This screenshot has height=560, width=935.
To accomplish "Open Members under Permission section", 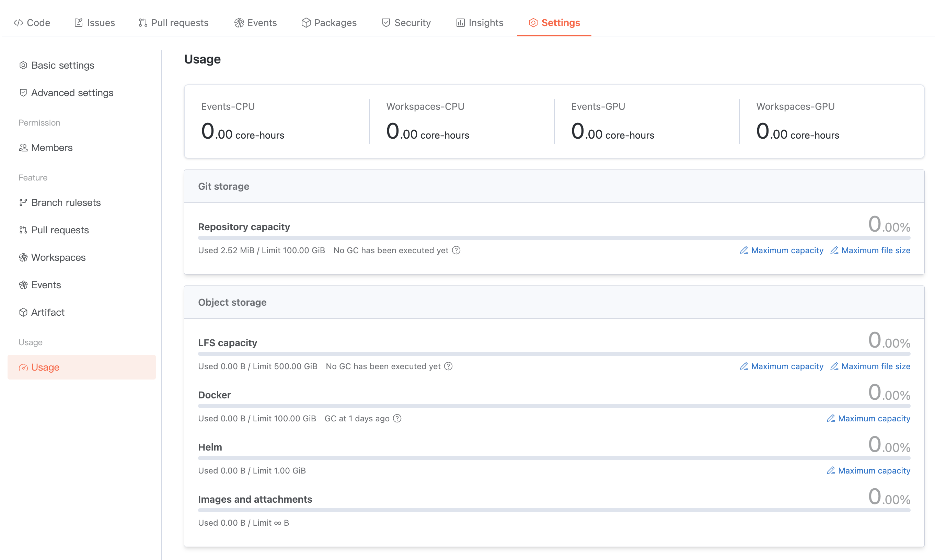I will 51,148.
